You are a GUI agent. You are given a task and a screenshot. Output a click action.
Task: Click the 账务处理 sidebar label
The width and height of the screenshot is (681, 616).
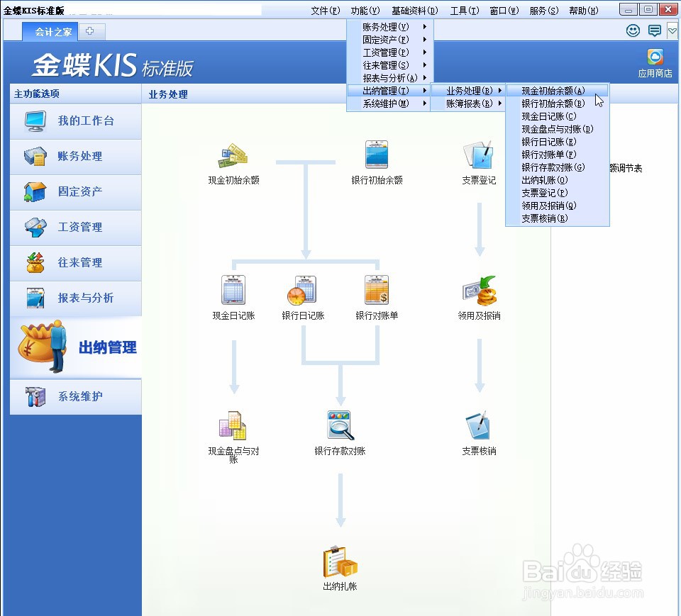(x=80, y=156)
